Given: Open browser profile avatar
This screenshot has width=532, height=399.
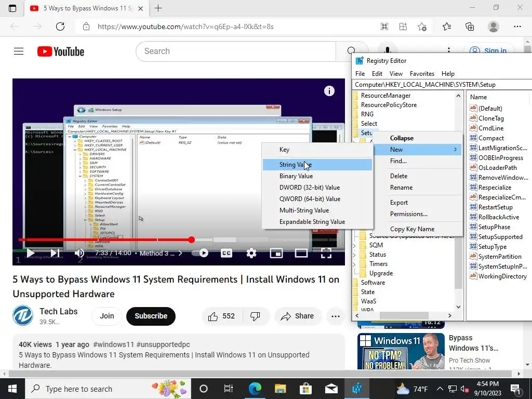Looking at the screenshot, I should 494,26.
